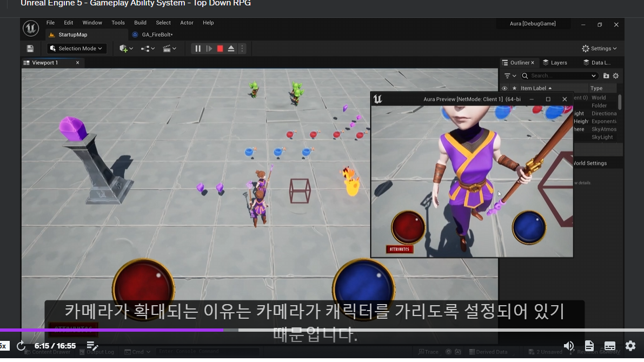Expand the cinematics dropdown arrow

pyautogui.click(x=174, y=49)
